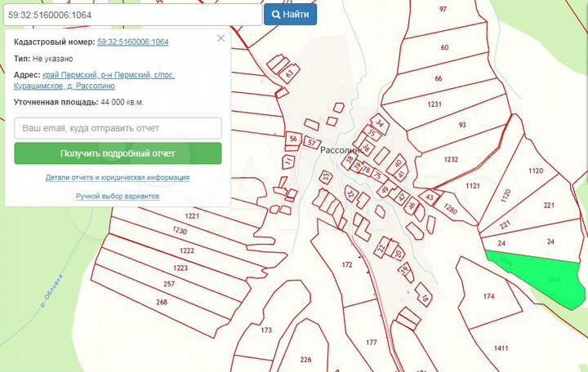Close the parcel info panel
Screen dimensions: 588x372
[x=220, y=38]
